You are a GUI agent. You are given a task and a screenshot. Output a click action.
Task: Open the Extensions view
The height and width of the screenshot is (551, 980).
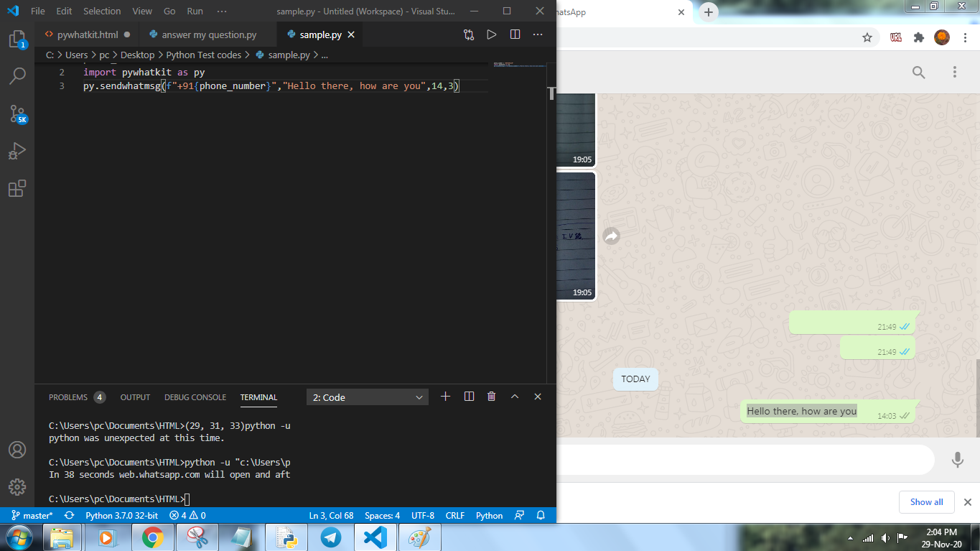(17, 189)
